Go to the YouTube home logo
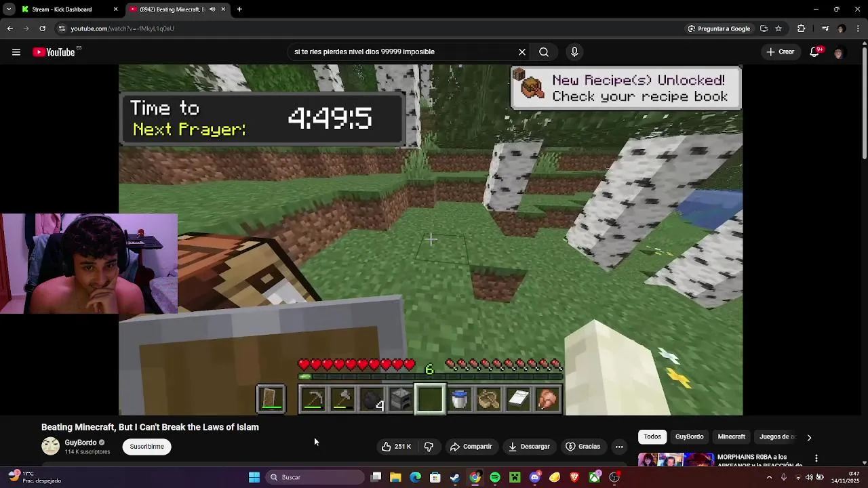The width and height of the screenshot is (868, 488). tap(54, 52)
